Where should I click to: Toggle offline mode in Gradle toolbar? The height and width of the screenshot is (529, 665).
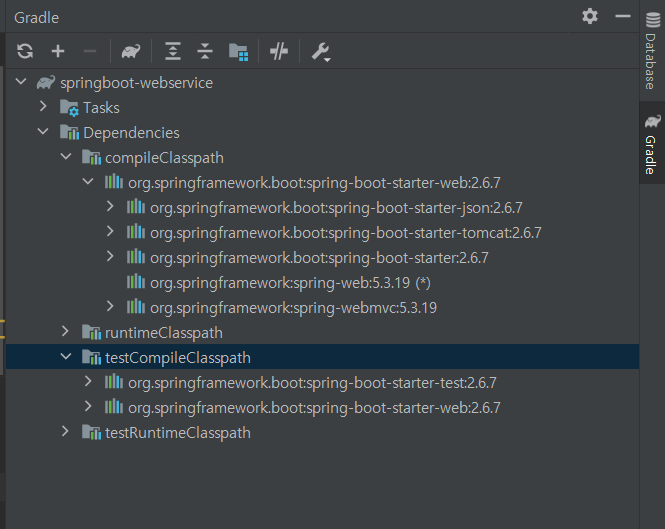point(279,51)
